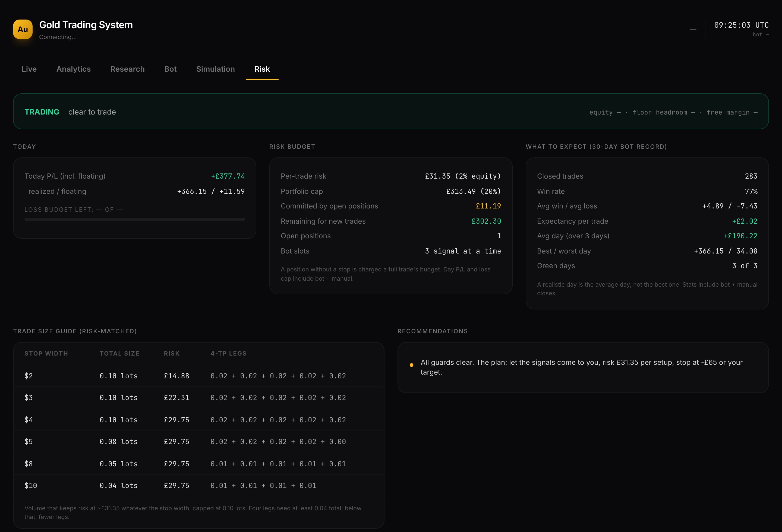Click the +£190.22 avg day value
782x532 pixels.
pos(740,236)
